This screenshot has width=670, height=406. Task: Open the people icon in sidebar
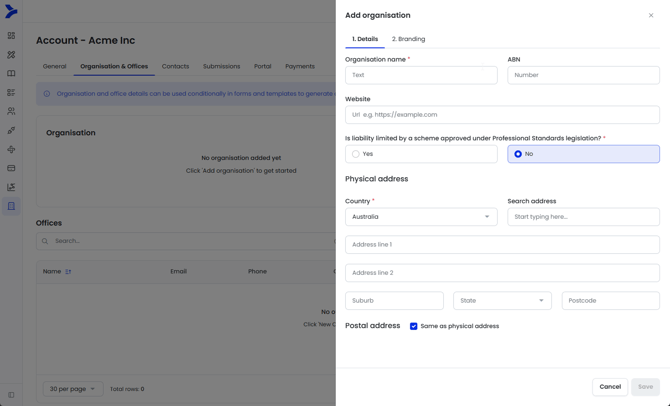click(11, 111)
